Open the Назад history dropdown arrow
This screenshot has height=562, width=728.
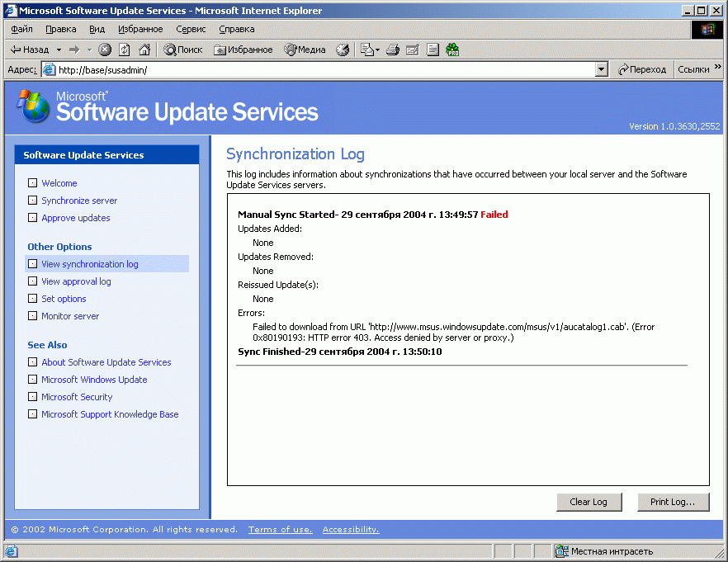pos(59,50)
